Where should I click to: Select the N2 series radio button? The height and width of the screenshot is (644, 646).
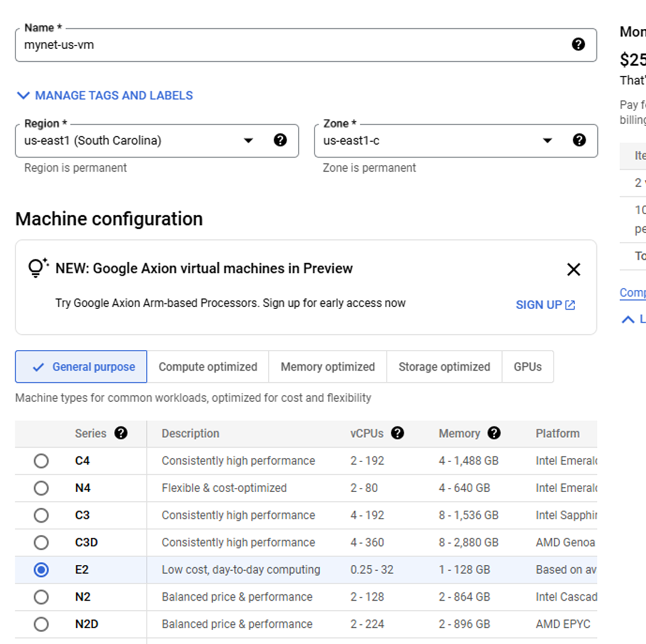click(41, 597)
